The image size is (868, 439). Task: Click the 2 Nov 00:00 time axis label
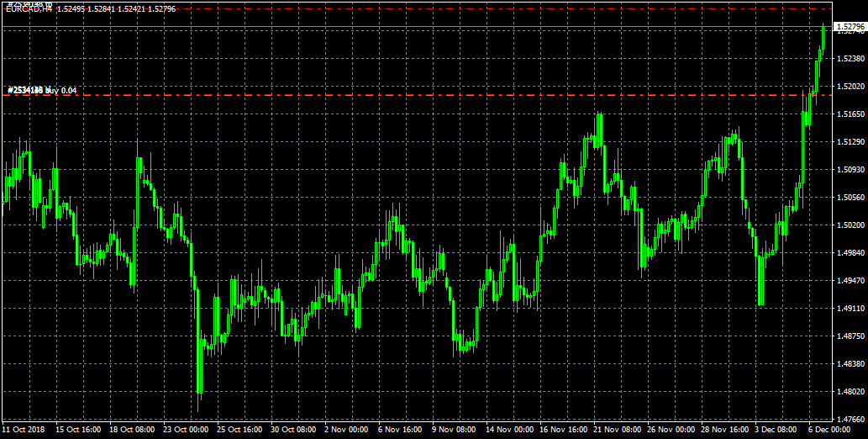[345, 429]
